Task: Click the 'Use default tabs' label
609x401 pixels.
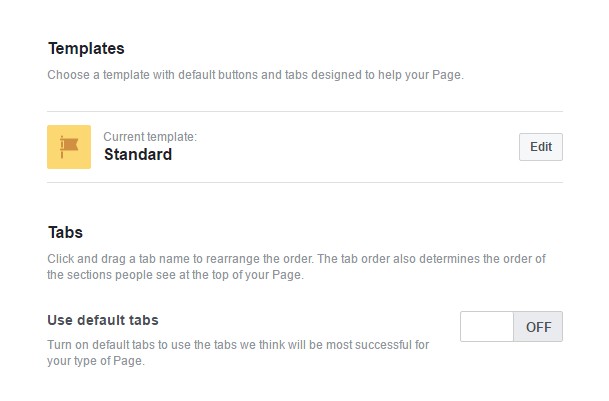Action: click(x=103, y=320)
